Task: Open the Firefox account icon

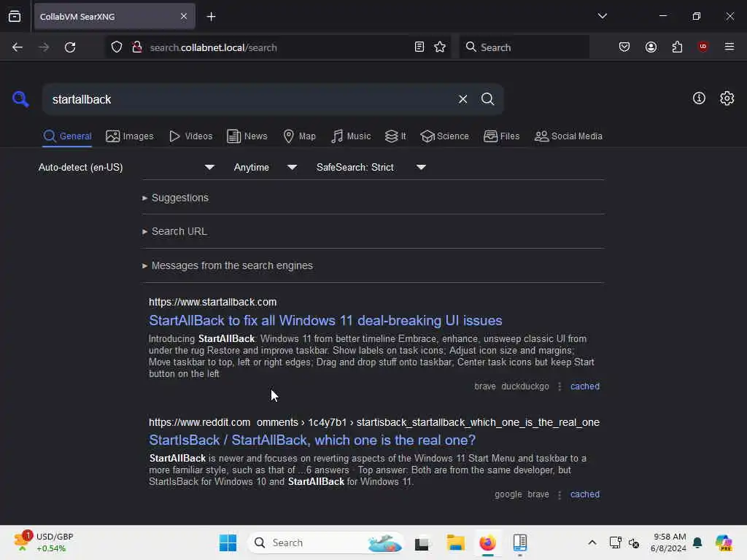Action: tap(651, 47)
